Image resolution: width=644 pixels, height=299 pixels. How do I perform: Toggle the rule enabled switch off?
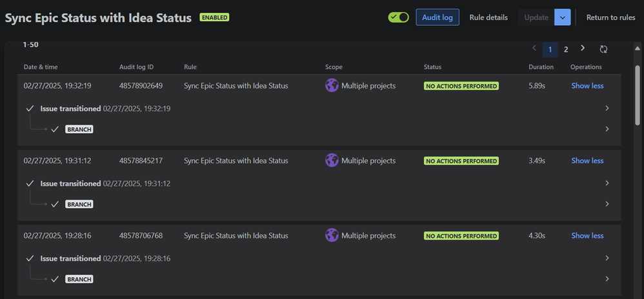(398, 17)
